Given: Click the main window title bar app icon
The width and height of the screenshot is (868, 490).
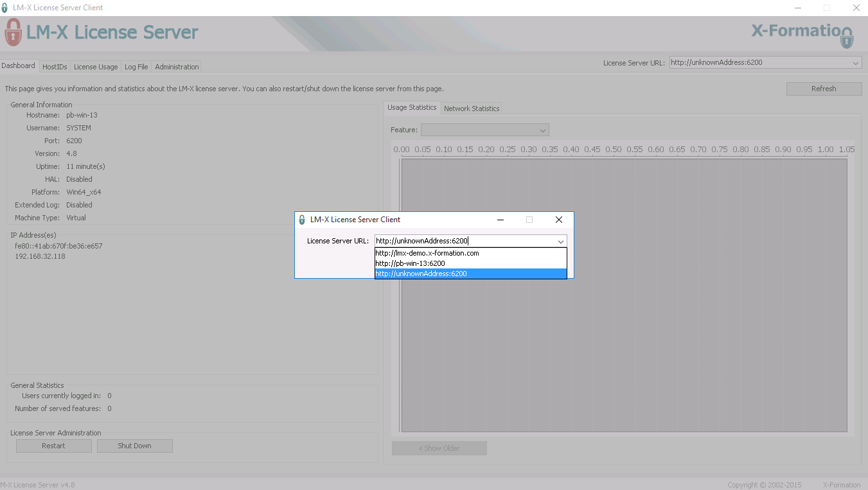Looking at the screenshot, I should 6,8.
